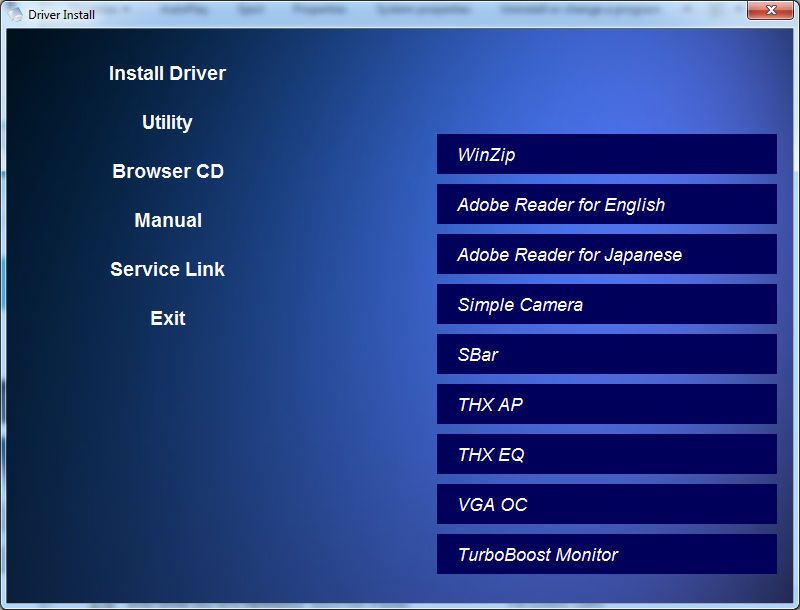The height and width of the screenshot is (610, 800).
Task: Pick the THX EQ utility
Action: [606, 454]
